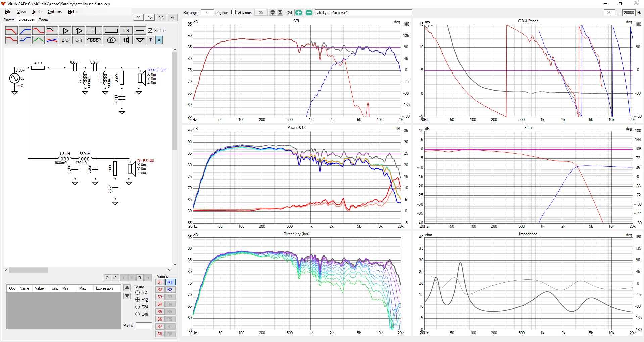Click the Fit button
Screen dimensions: 644x342
click(x=172, y=17)
